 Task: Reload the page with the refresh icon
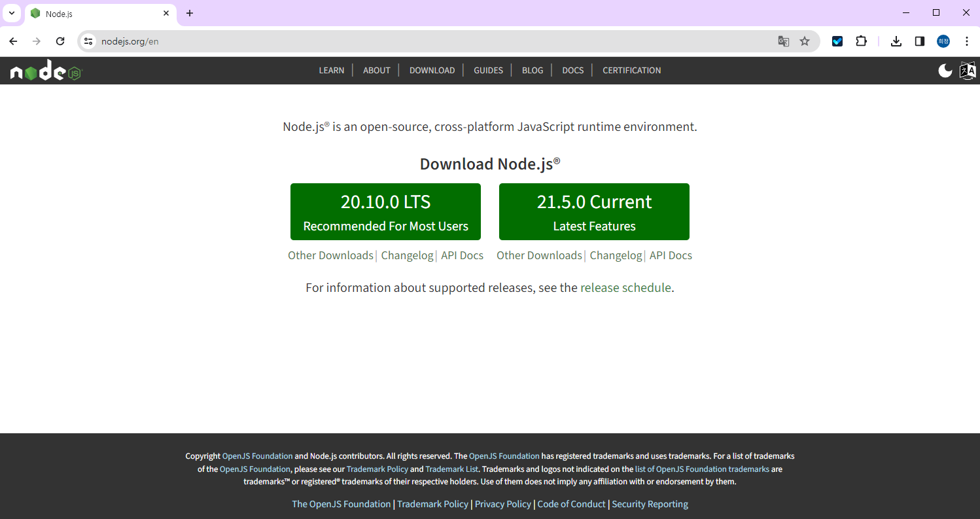click(60, 41)
